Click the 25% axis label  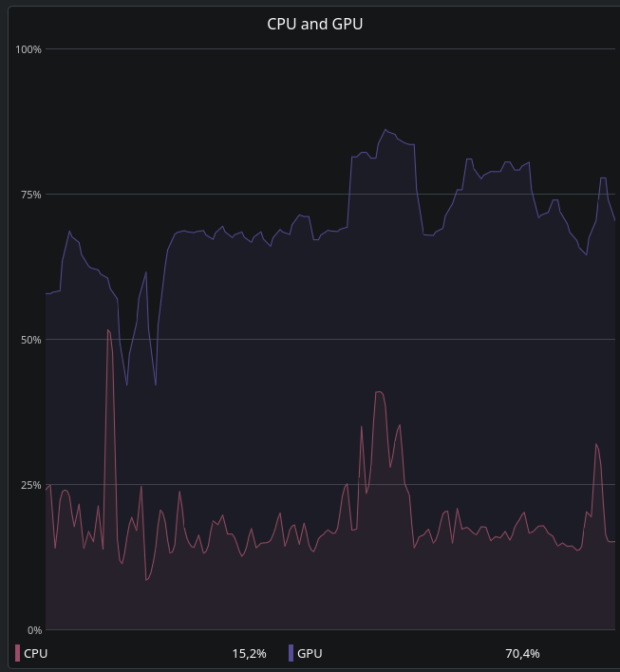pyautogui.click(x=31, y=485)
